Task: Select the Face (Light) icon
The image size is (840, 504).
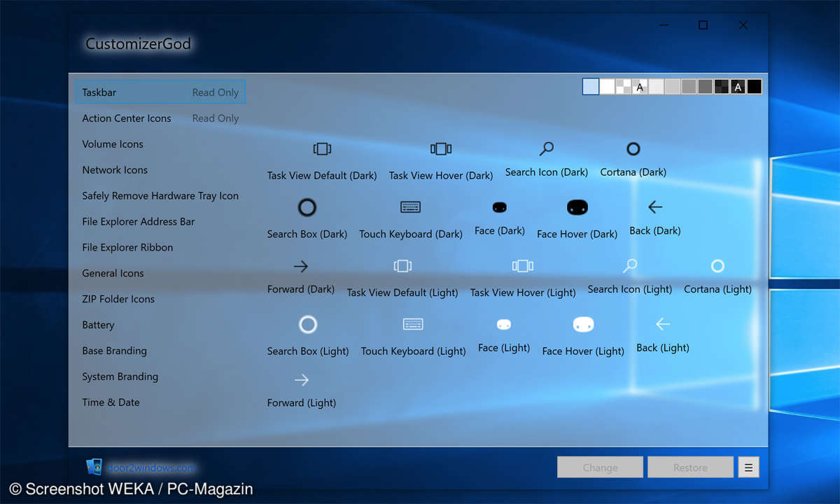Action: pos(504,325)
